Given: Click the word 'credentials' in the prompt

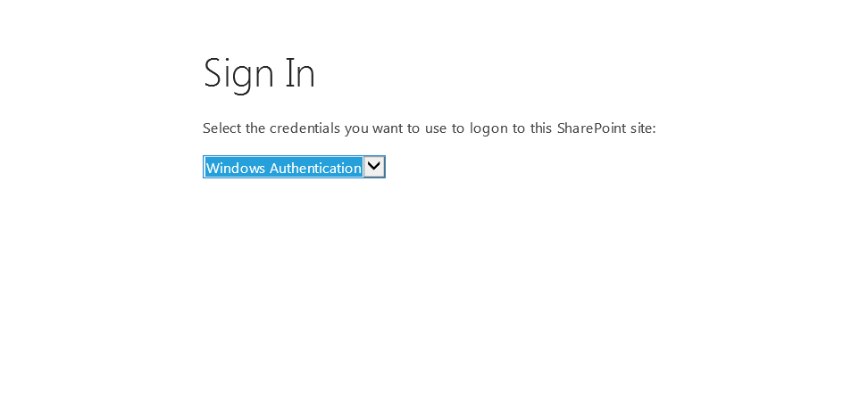Looking at the screenshot, I should 305,128.
